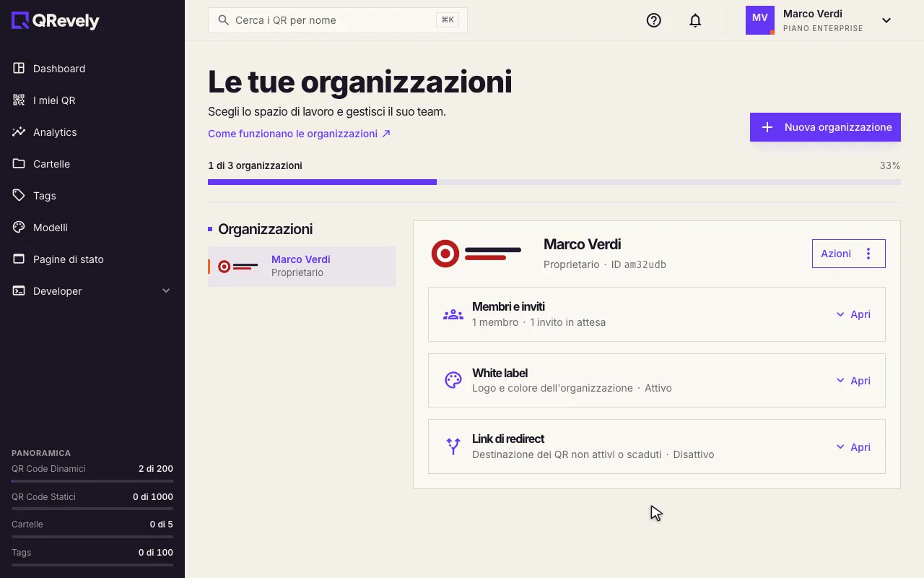Click the QRevely logo in the sidebar
Screen dimensions: 924x578
click(x=56, y=21)
